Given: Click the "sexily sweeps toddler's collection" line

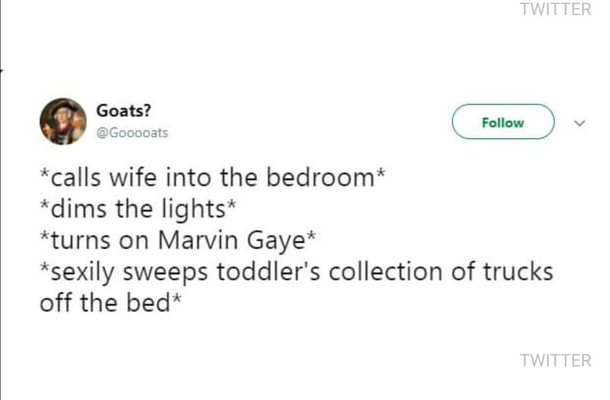Looking at the screenshot, I should click(x=296, y=272).
